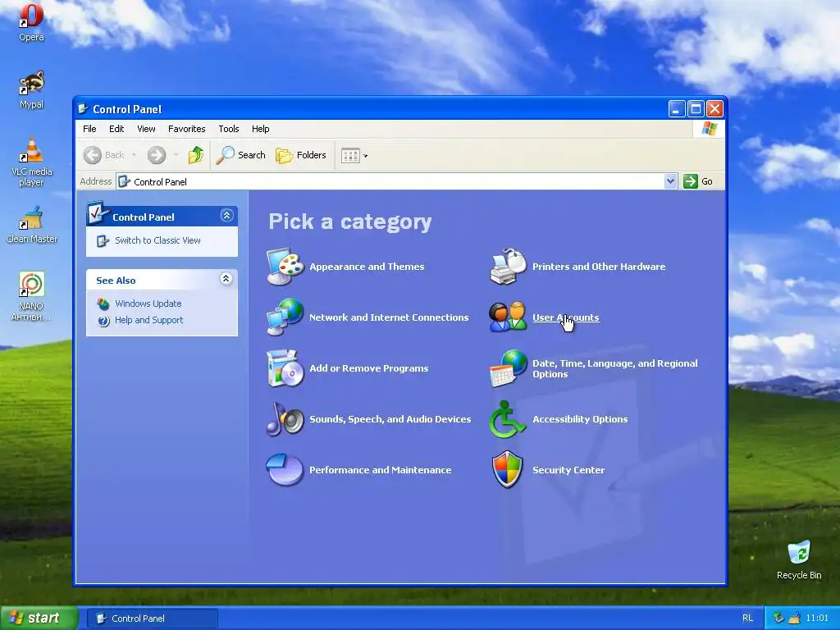
Task: Click the Up folder toolbar icon
Action: click(195, 155)
